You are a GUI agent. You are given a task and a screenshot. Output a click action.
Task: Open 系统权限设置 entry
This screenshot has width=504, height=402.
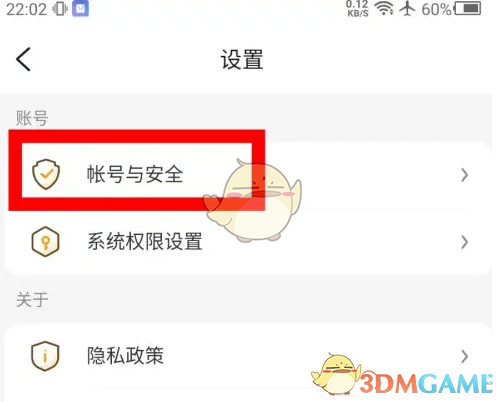(x=248, y=242)
